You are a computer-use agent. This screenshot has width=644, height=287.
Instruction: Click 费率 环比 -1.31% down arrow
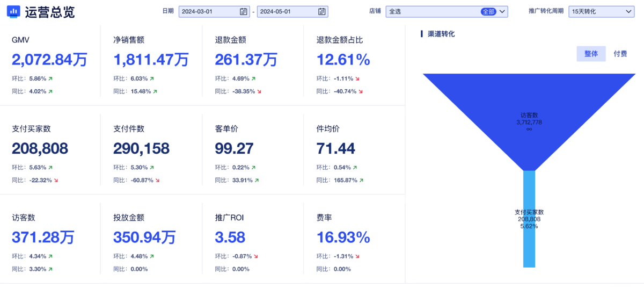(357, 256)
